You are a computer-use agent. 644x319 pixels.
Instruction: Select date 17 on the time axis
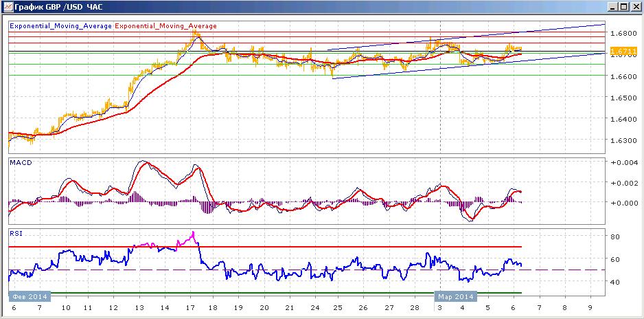click(190, 307)
